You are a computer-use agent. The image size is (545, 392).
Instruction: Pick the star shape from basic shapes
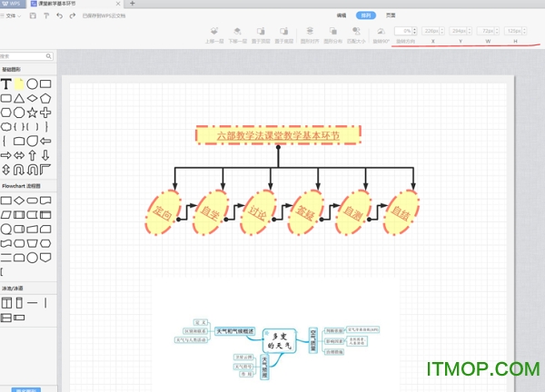tap(32, 113)
